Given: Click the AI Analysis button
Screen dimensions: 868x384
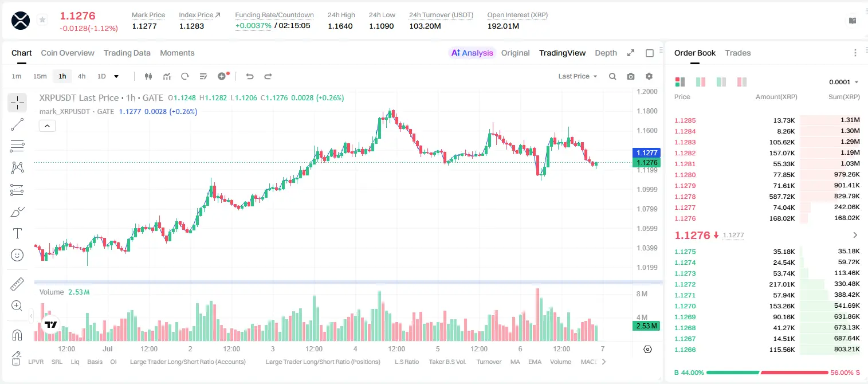Looking at the screenshot, I should tap(472, 53).
